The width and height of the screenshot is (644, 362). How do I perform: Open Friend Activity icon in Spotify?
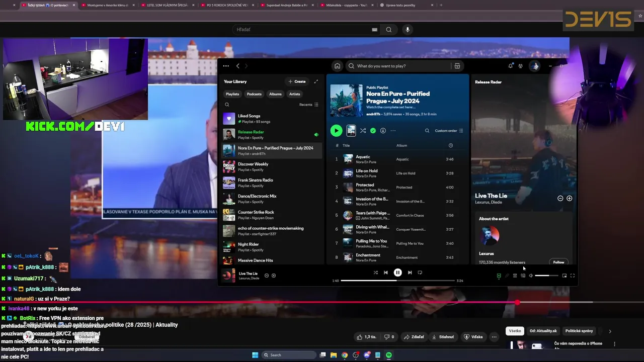521,66
